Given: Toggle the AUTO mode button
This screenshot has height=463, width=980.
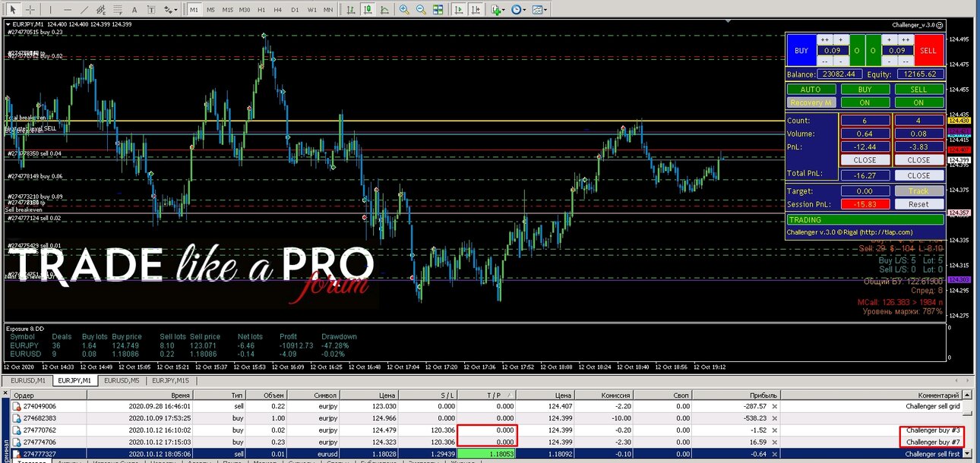Looking at the screenshot, I should [x=811, y=90].
